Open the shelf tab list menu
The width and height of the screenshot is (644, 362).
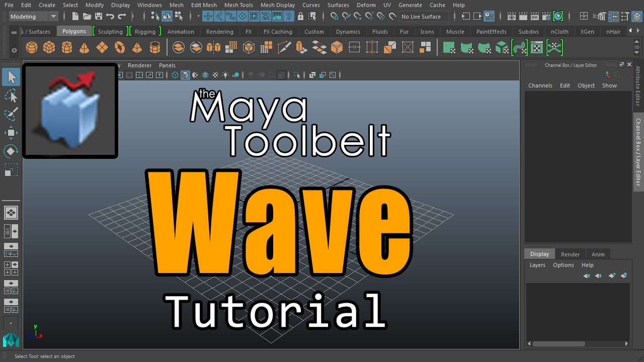pyautogui.click(x=14, y=32)
